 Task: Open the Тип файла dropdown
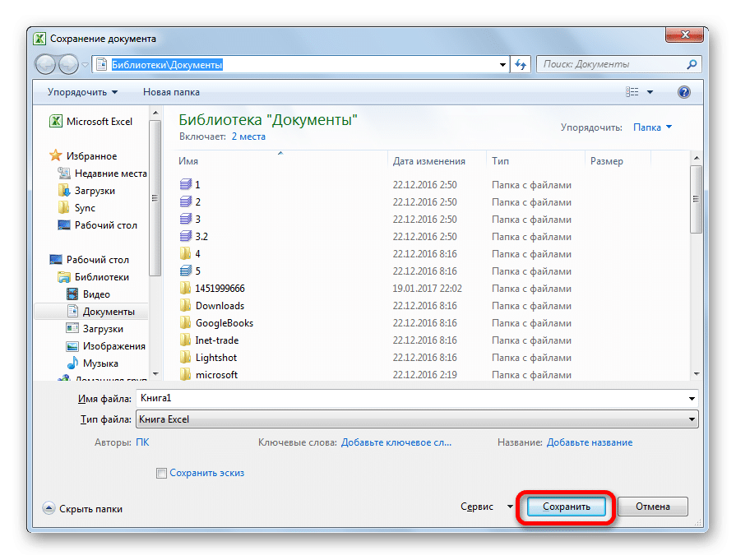click(418, 419)
